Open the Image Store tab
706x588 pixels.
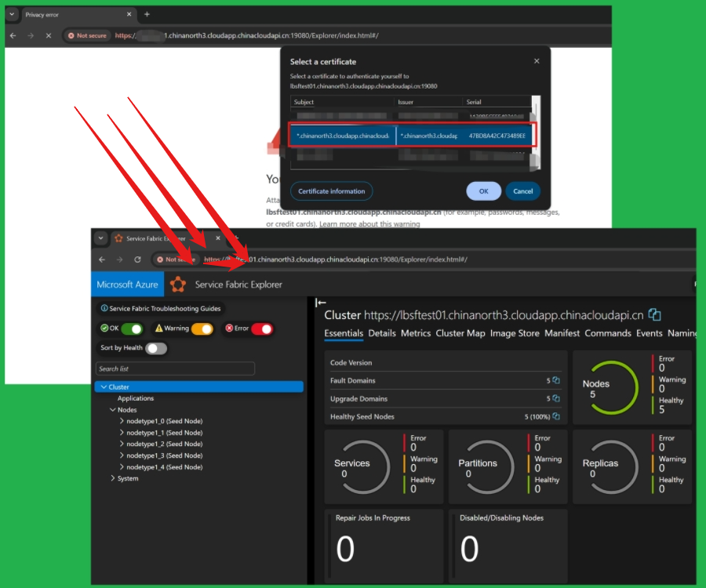pyautogui.click(x=515, y=333)
